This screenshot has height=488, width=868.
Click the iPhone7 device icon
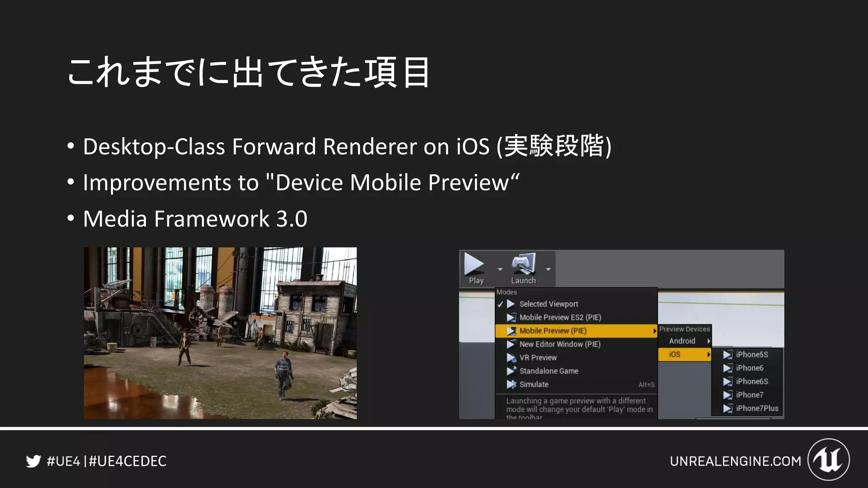[728, 395]
